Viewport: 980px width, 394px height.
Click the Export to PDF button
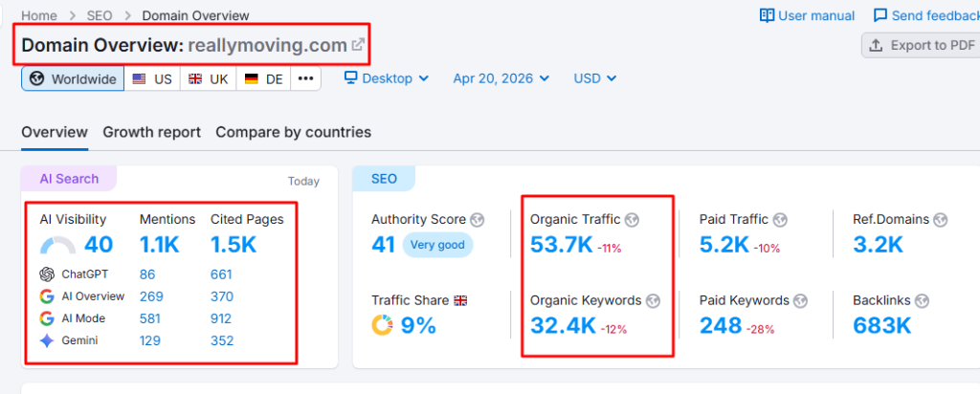tap(919, 45)
